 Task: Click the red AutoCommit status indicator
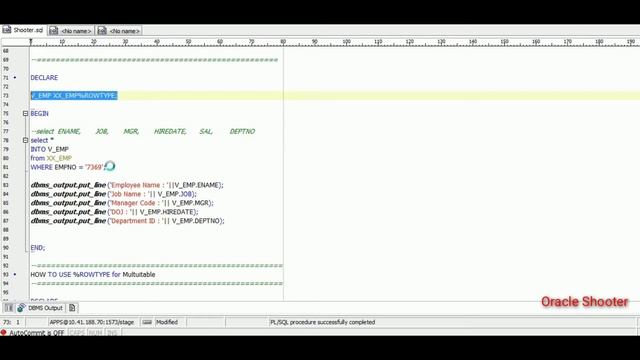pyautogui.click(x=4, y=333)
